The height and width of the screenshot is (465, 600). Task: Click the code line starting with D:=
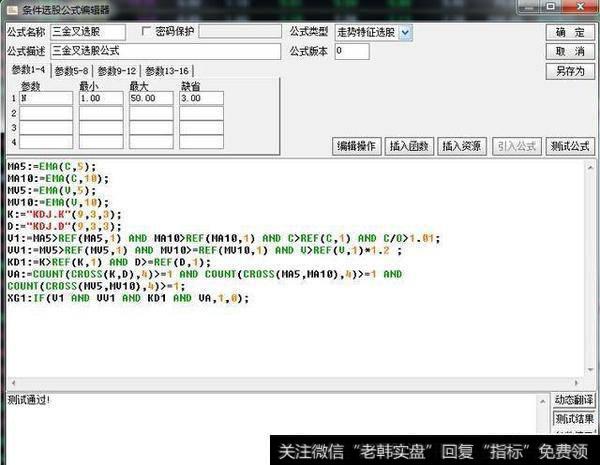click(x=64, y=227)
